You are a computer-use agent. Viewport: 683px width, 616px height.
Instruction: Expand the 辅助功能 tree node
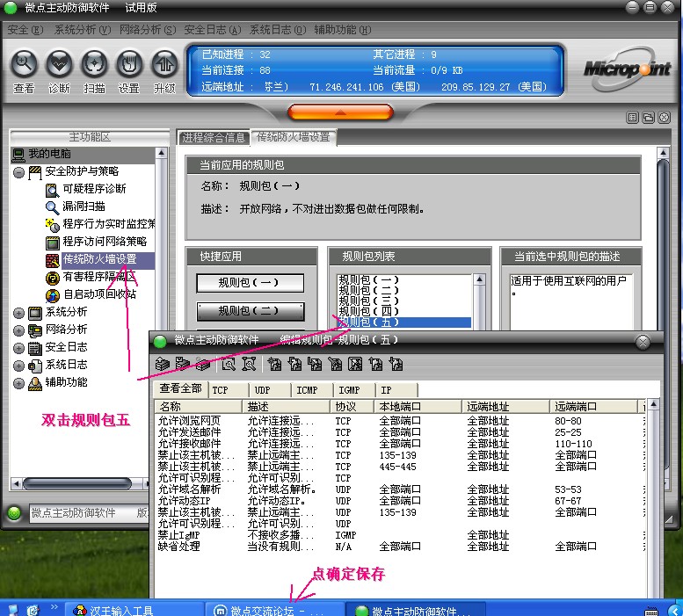(18, 383)
